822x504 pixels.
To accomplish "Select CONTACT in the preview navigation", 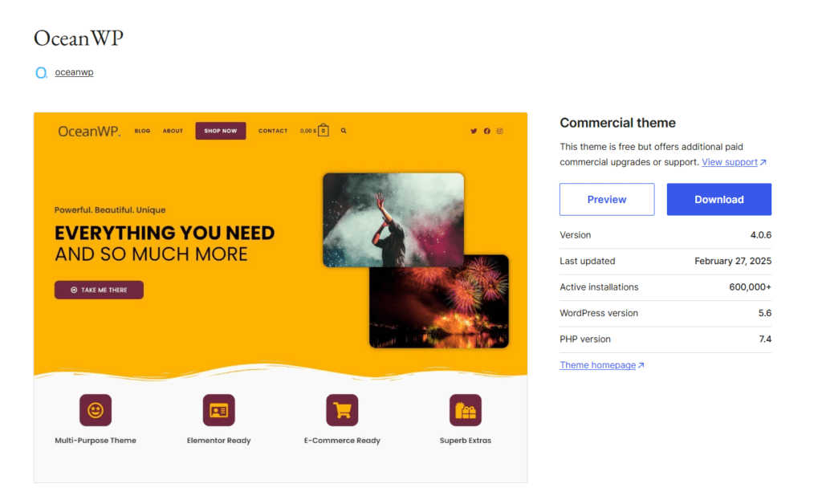I will point(273,131).
